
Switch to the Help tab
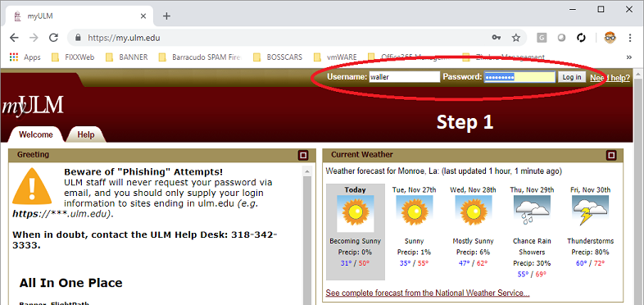tap(86, 134)
